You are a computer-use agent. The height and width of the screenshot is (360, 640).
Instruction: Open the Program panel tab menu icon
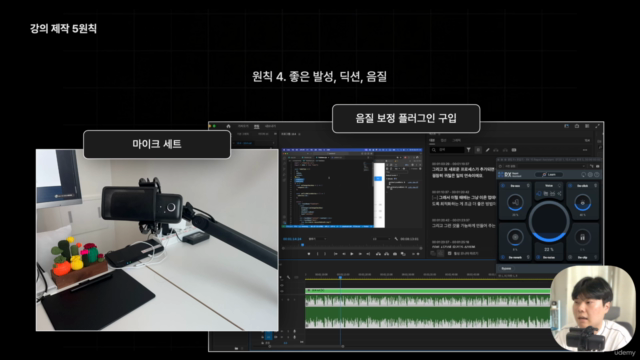(299, 134)
